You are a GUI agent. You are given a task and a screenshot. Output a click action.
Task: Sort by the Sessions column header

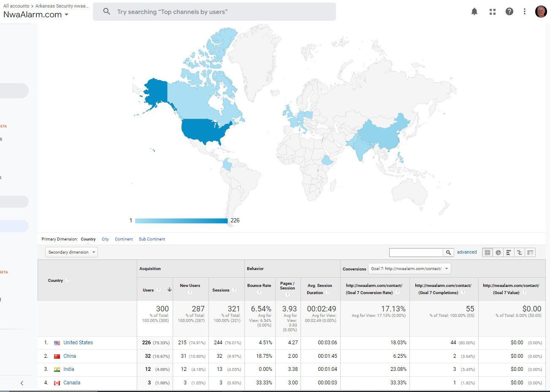[x=221, y=290]
